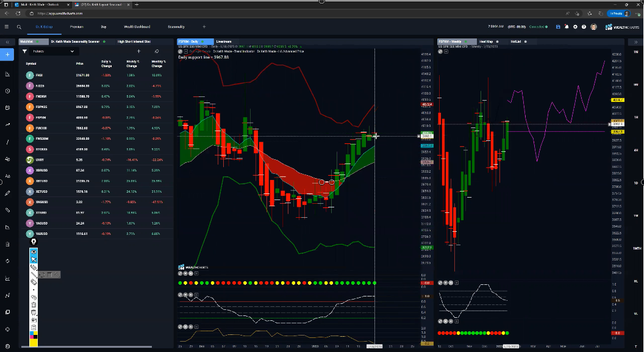
Task: Open the calendar icon in the left sidebar
Action: (x=7, y=108)
